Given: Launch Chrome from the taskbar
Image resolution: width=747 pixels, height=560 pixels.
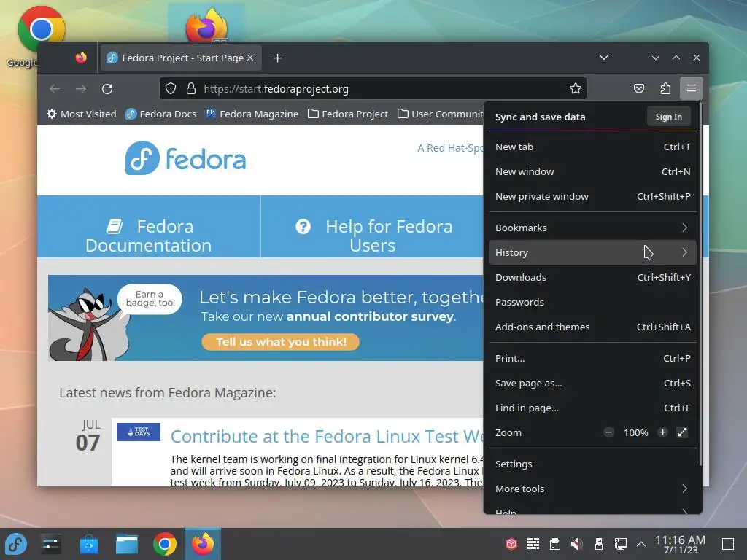Looking at the screenshot, I should click(165, 544).
